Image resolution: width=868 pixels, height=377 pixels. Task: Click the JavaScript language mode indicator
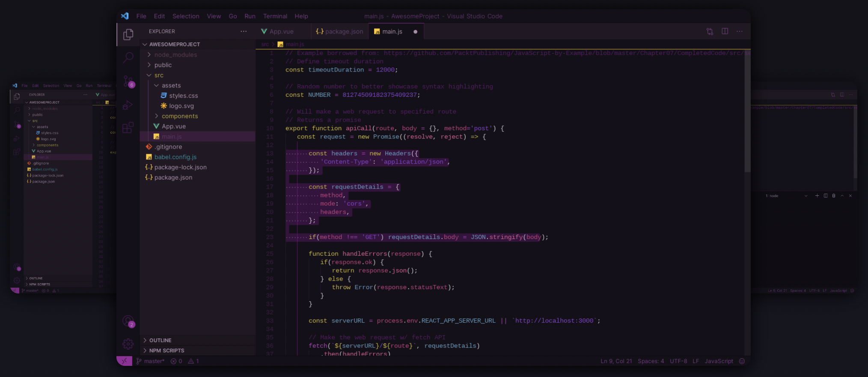click(x=719, y=361)
